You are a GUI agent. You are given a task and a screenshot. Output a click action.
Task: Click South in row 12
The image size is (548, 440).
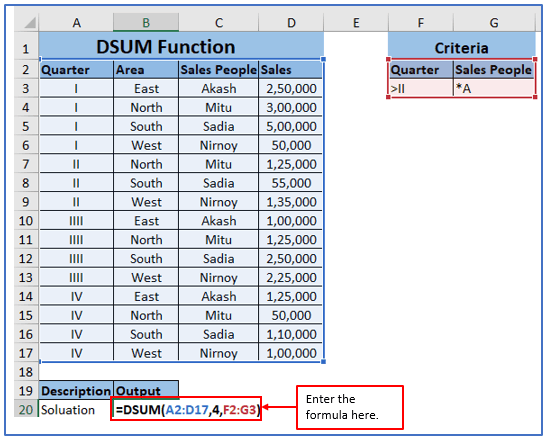(146, 258)
